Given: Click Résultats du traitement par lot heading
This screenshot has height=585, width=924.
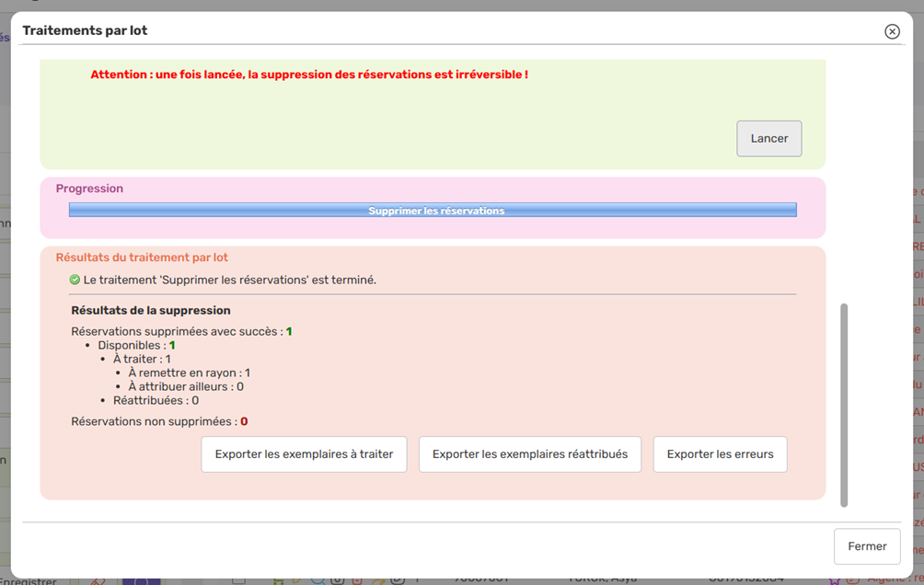Looking at the screenshot, I should 142,258.
